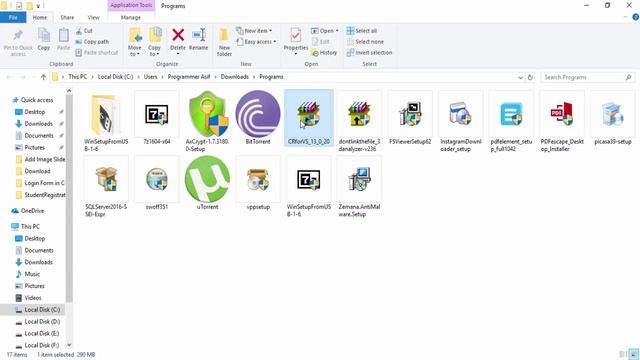Switch to details view button
Image resolution: width=640 pixels, height=360 pixels.
coord(623,354)
